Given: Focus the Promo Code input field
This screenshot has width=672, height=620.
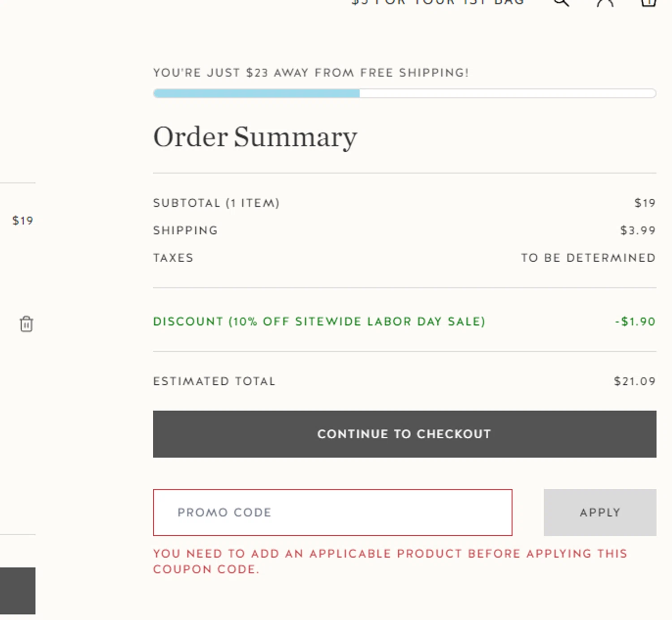Looking at the screenshot, I should 332,512.
